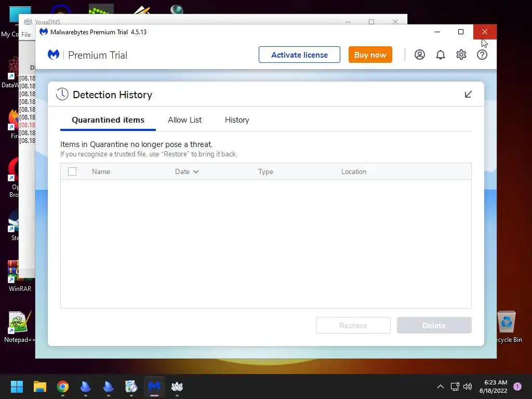The image size is (532, 399).
Task: Click the YogaDNS lotus taskbar icon
Action: point(177,387)
